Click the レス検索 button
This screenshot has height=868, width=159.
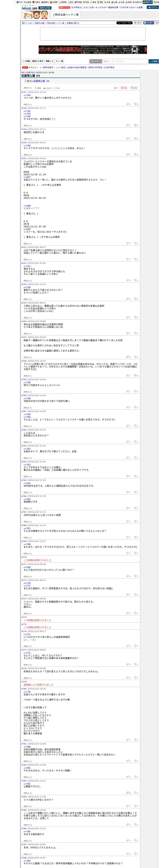point(154,61)
